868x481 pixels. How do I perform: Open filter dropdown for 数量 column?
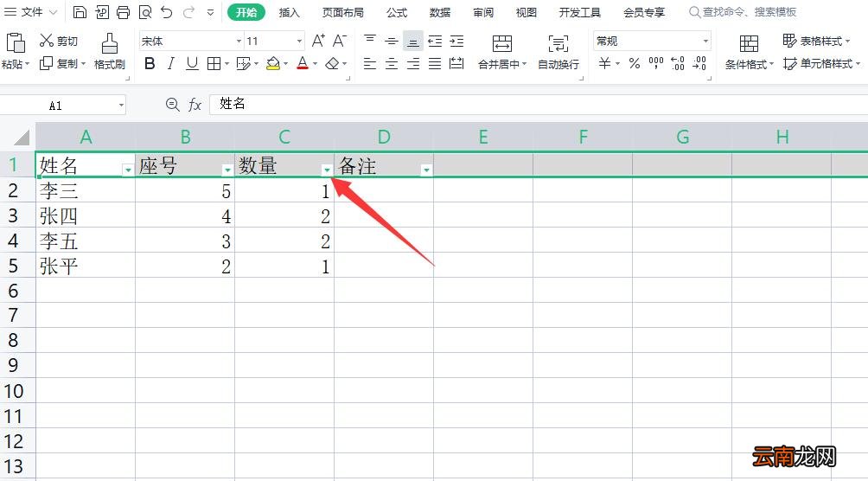pyautogui.click(x=327, y=170)
